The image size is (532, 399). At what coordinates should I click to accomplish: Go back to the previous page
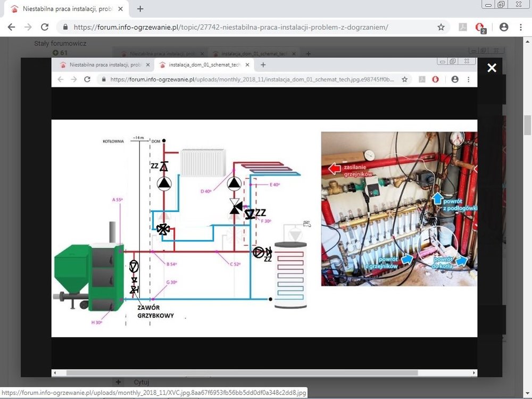point(11,27)
